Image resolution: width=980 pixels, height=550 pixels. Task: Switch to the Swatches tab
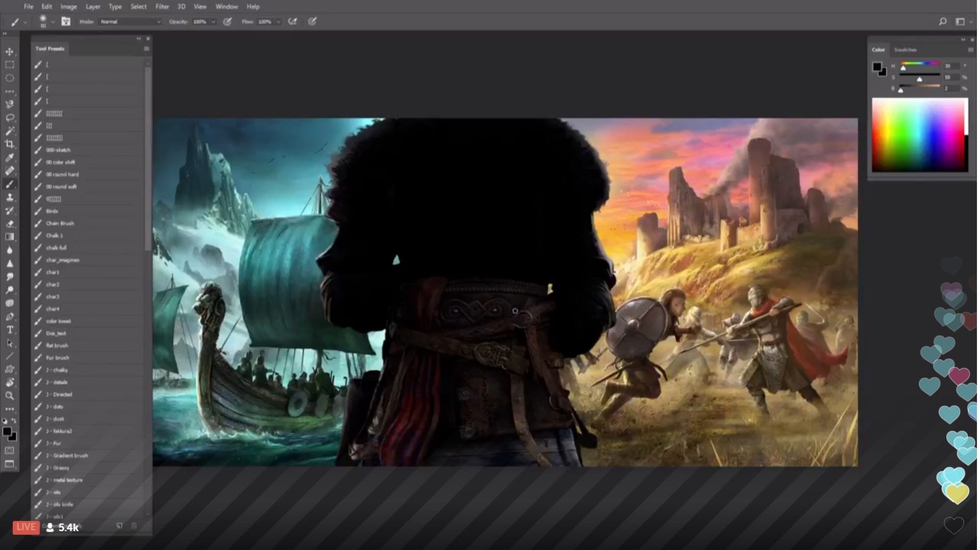pyautogui.click(x=905, y=50)
